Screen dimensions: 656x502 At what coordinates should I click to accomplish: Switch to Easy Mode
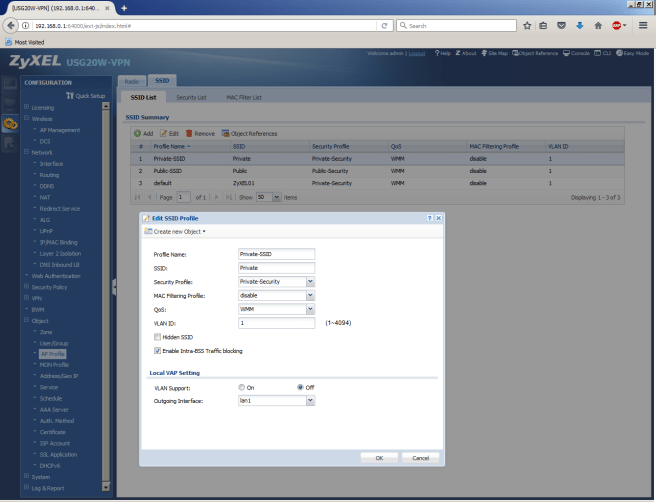(634, 52)
